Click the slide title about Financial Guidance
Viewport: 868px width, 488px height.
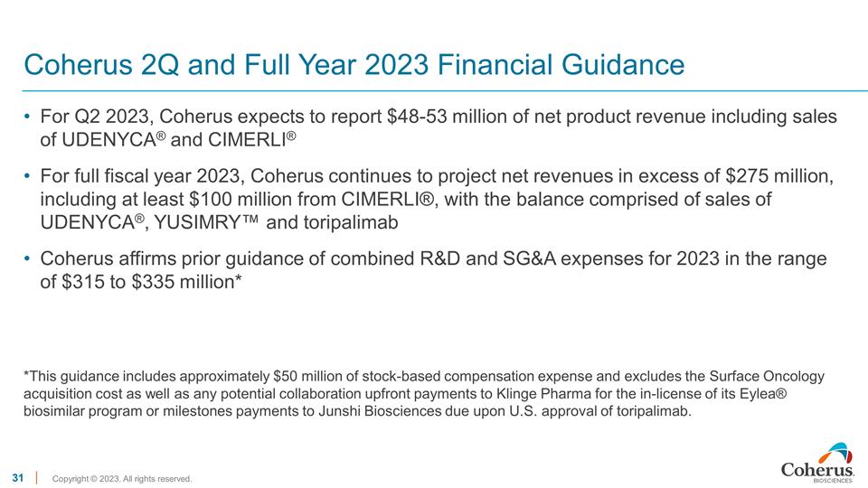pos(354,65)
